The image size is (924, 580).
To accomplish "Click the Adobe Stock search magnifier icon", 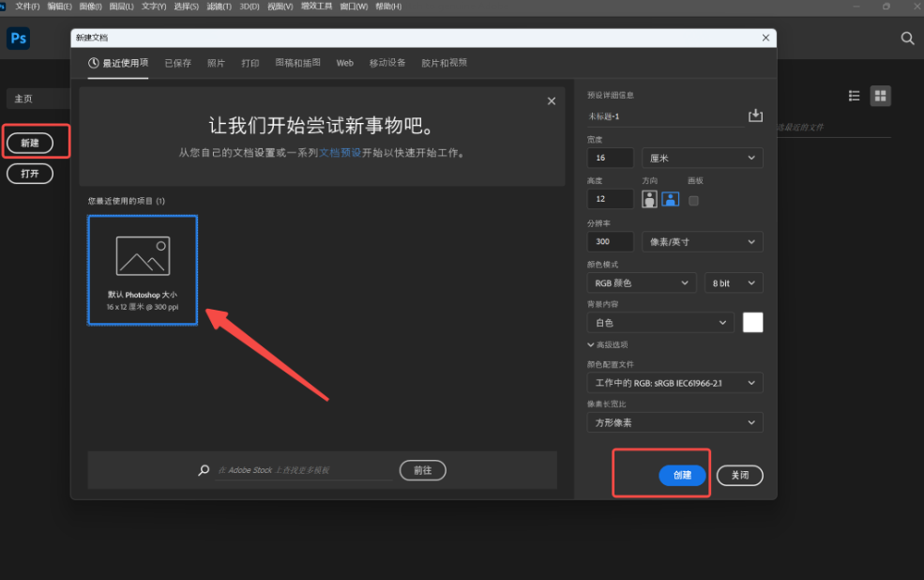I will [204, 470].
